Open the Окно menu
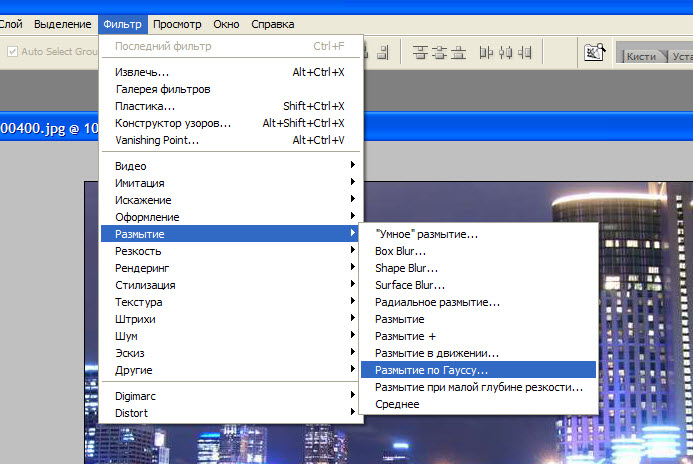The width and height of the screenshot is (693, 464). (226, 24)
